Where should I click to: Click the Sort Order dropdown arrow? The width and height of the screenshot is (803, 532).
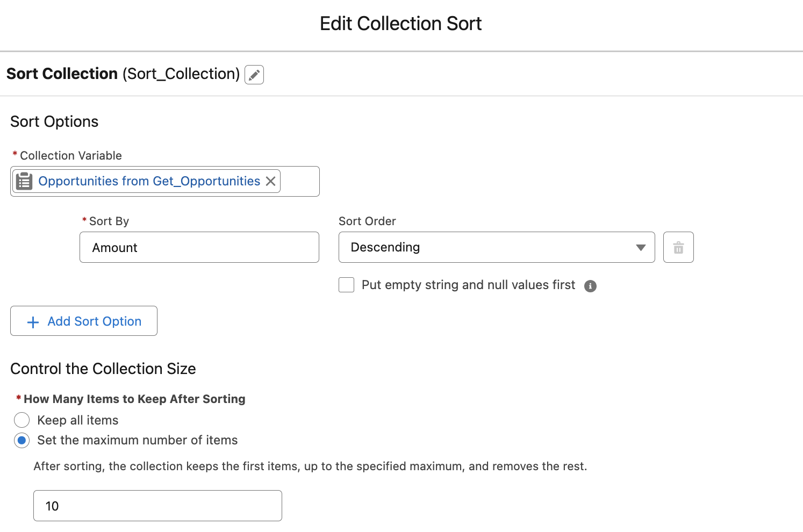pos(640,247)
